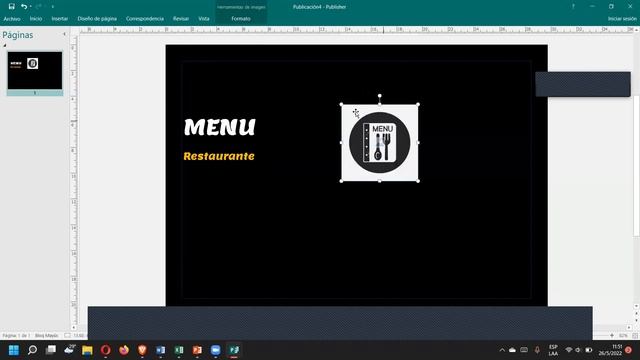Image resolution: width=640 pixels, height=360 pixels.
Task: Open Windows Search from the taskbar
Action: click(32, 350)
